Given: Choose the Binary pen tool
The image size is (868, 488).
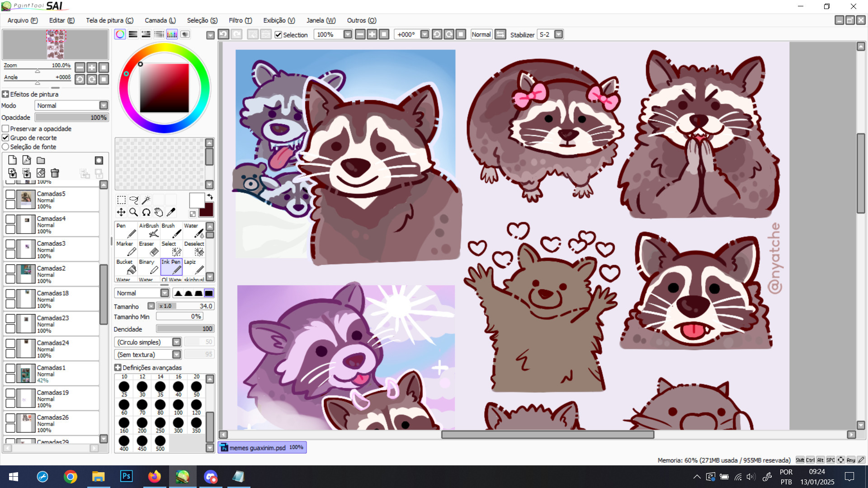Looking at the screenshot, I should click(149, 266).
